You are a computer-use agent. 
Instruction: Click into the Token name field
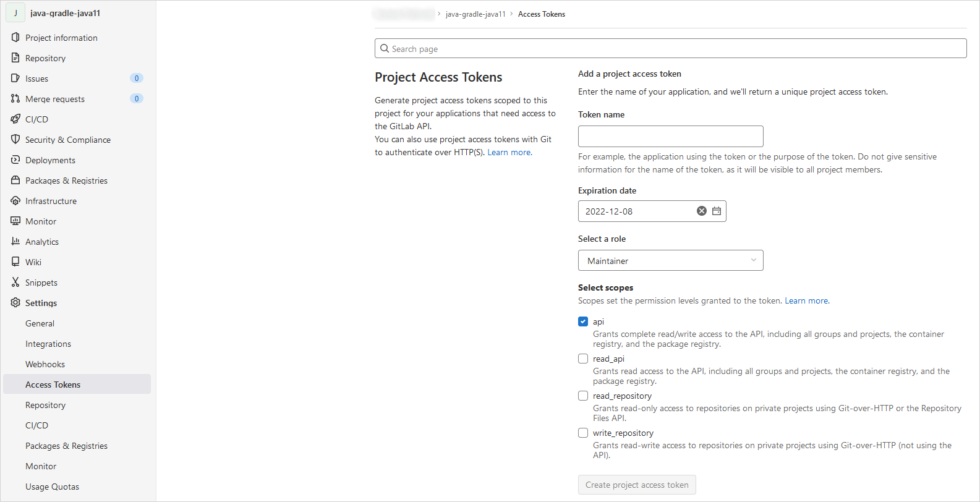(670, 136)
